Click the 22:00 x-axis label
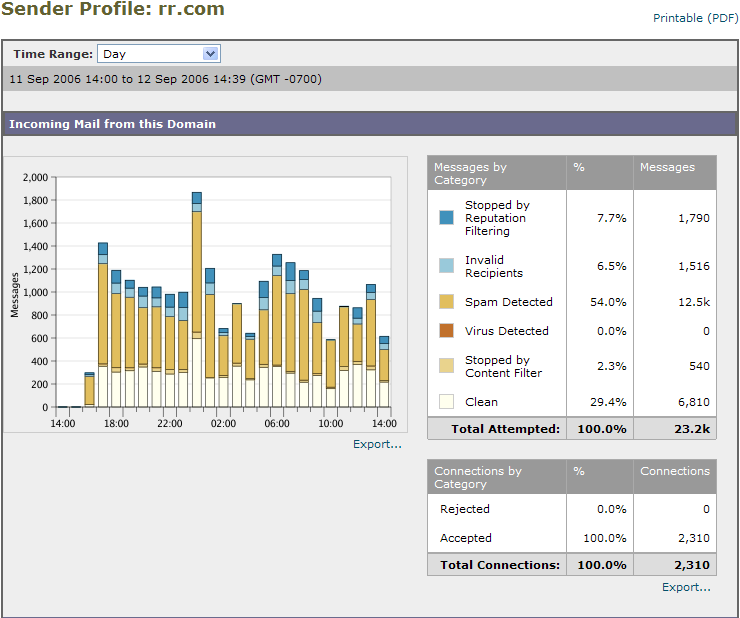Viewport: 740px width, 618px height. (170, 423)
